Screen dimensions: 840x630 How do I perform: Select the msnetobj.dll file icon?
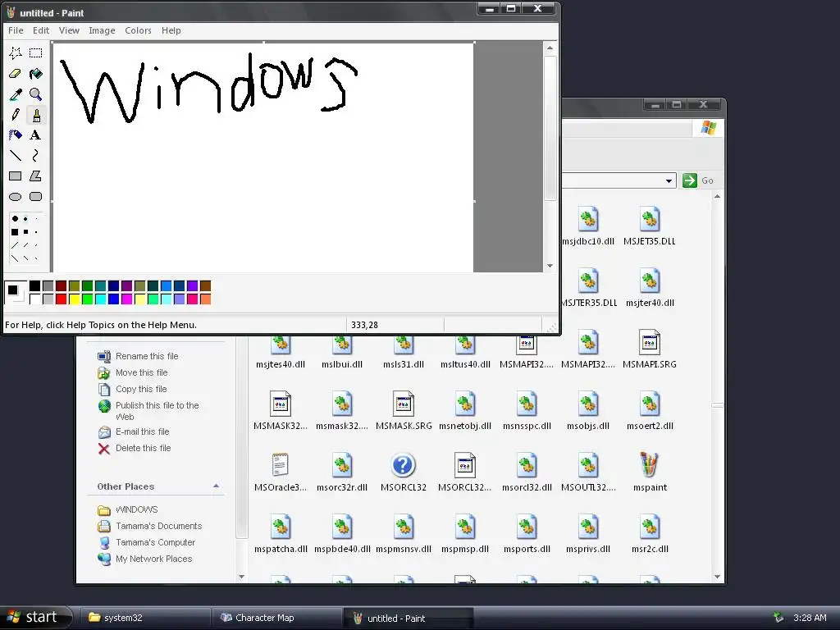tap(465, 404)
